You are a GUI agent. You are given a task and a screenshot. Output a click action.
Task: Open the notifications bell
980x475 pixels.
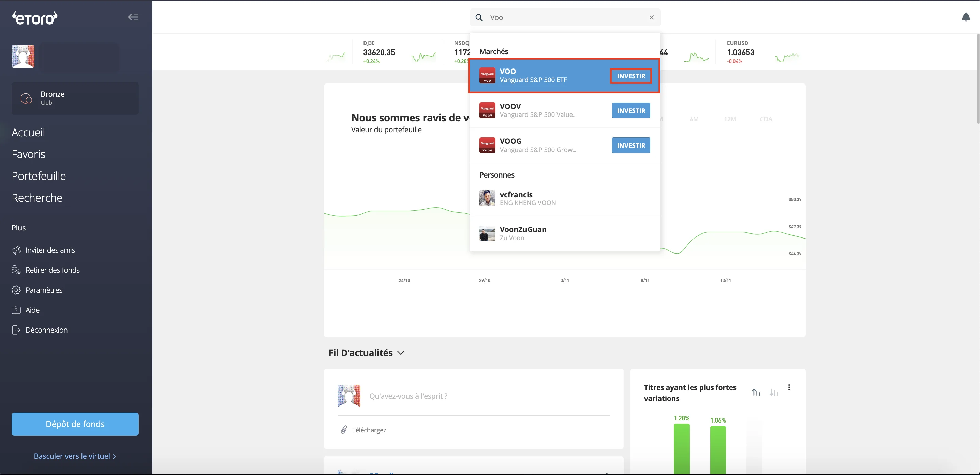coord(966,17)
